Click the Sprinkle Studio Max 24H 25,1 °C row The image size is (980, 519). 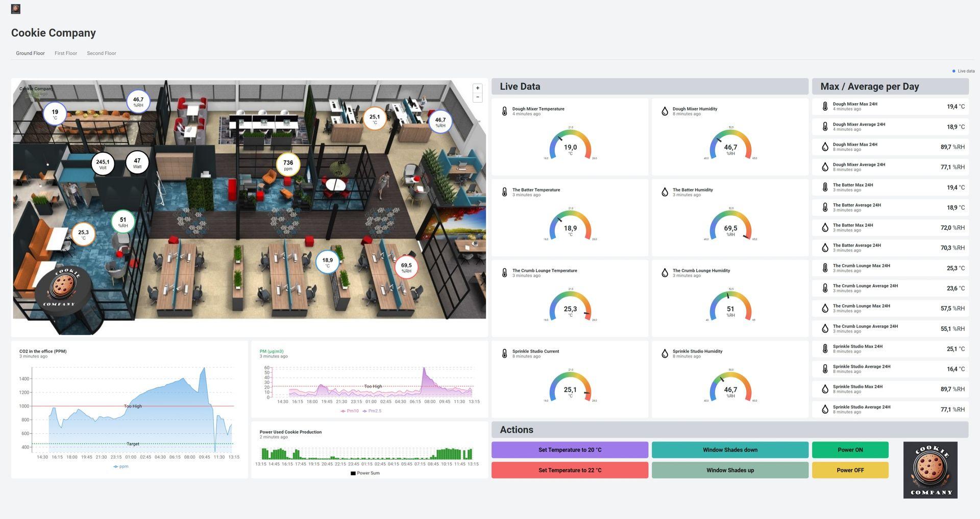pos(890,348)
